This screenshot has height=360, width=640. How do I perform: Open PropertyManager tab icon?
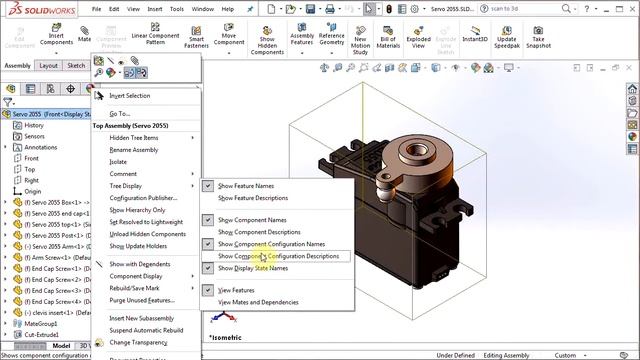point(31,89)
